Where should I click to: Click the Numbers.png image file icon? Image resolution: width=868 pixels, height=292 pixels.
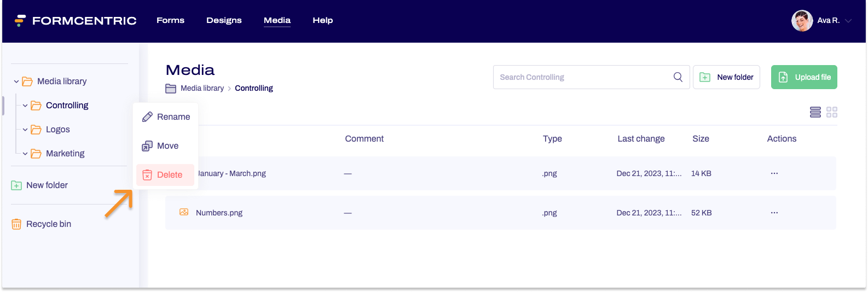[x=184, y=212]
